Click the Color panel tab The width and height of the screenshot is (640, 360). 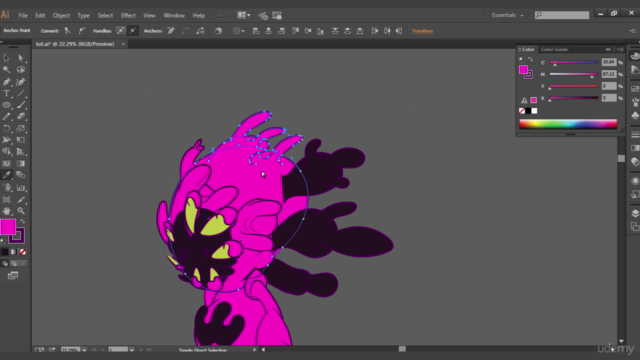click(528, 49)
